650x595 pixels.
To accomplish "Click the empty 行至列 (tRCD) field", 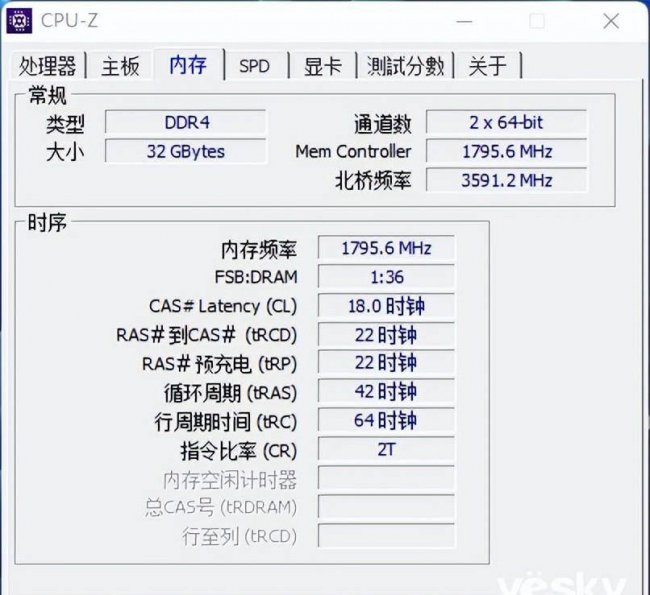I will coord(386,536).
